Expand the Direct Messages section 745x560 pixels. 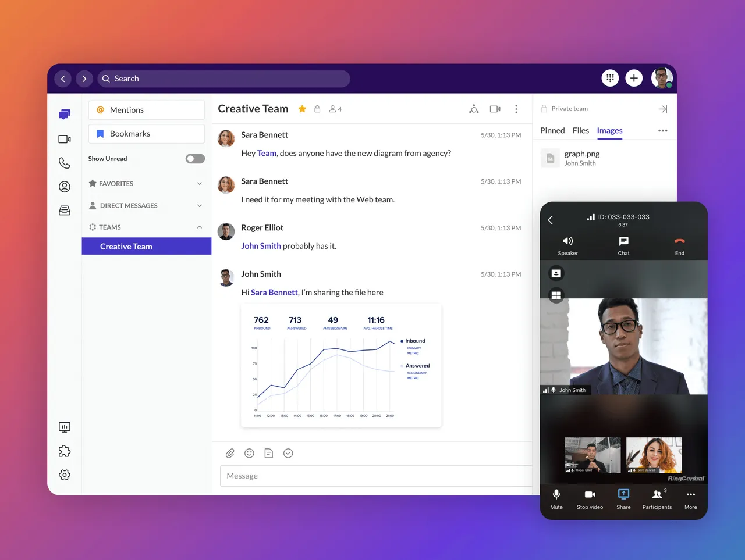point(200,206)
